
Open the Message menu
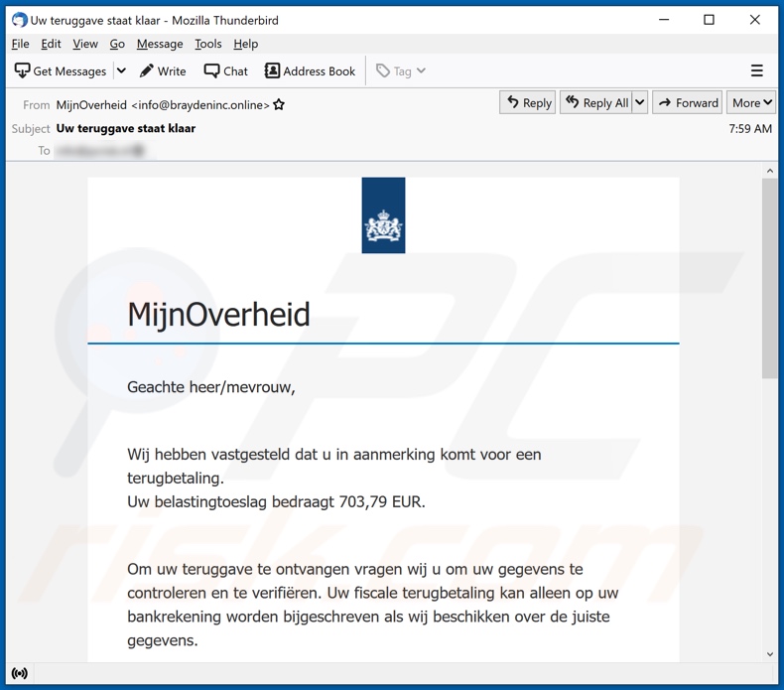[x=160, y=44]
